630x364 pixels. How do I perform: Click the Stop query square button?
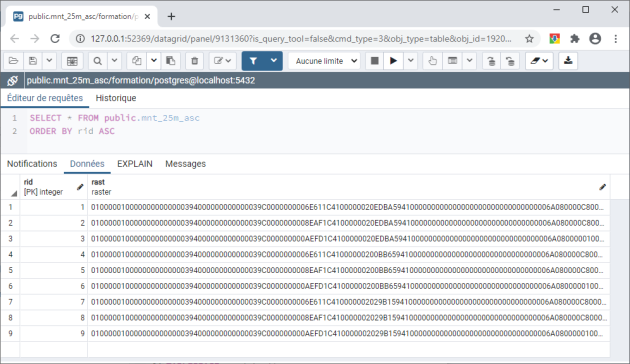click(x=374, y=61)
